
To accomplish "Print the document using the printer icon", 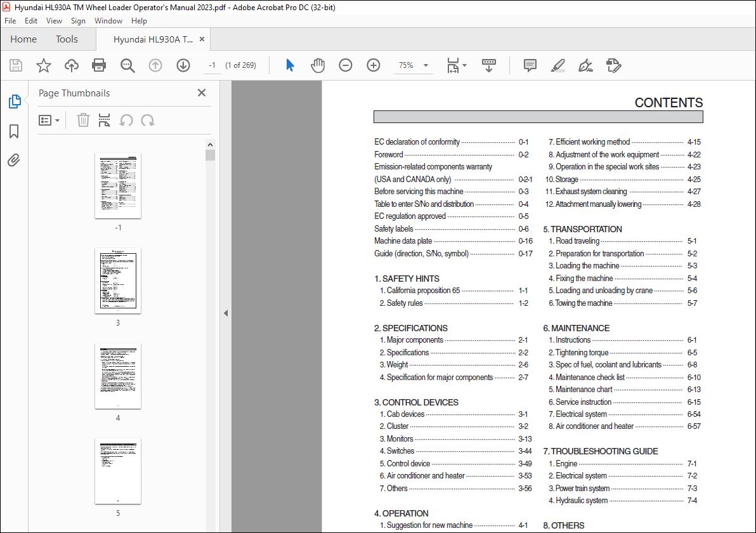I will (98, 65).
